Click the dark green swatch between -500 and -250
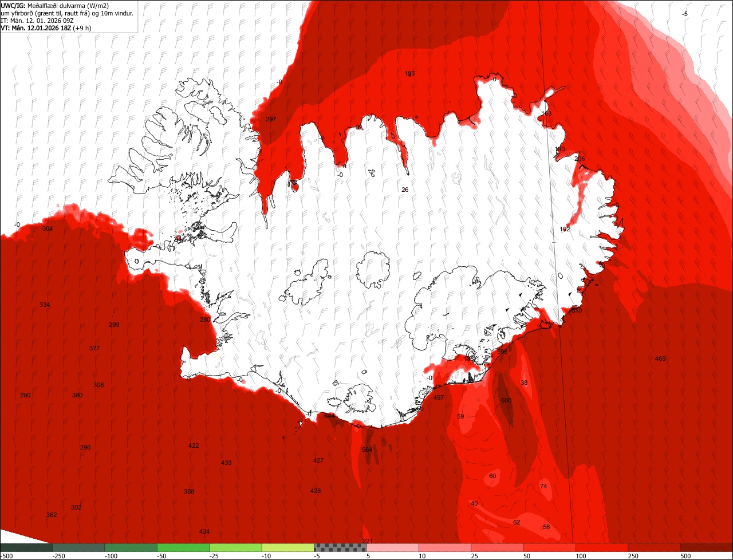The image size is (733, 560). click(x=26, y=548)
